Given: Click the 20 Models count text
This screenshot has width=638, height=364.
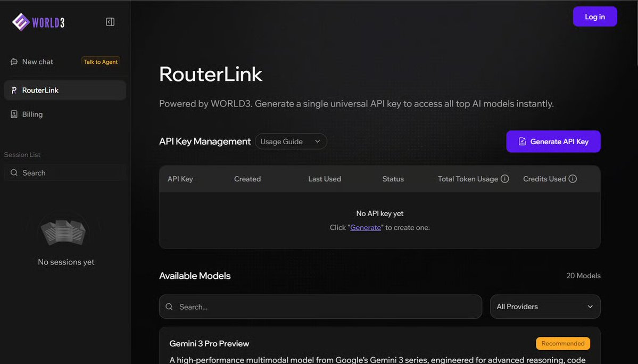Looking at the screenshot, I should point(584,276).
